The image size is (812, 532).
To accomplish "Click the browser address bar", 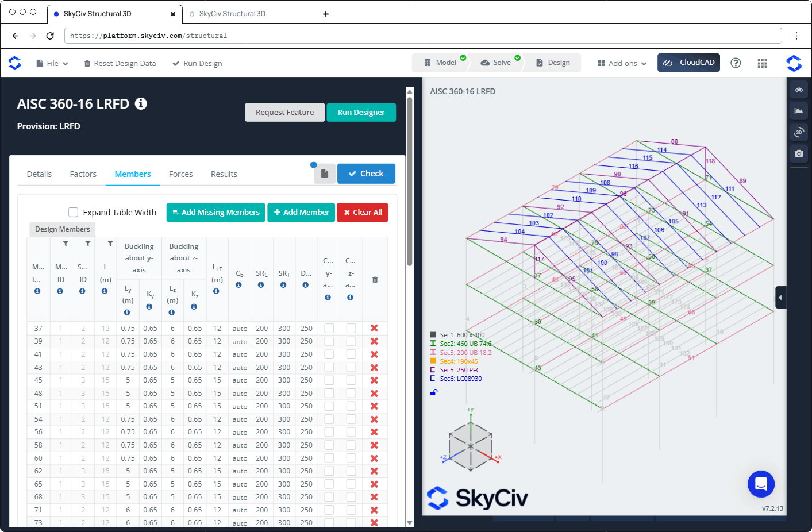I will pos(423,36).
